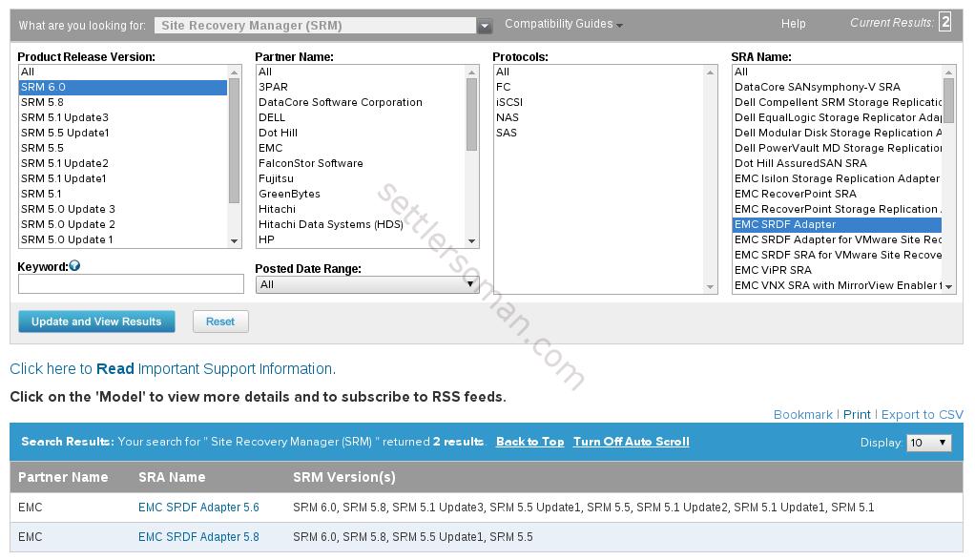Click up arrow of SRA Name scrollbar
This screenshot has height=560, width=975.
pyautogui.click(x=948, y=73)
